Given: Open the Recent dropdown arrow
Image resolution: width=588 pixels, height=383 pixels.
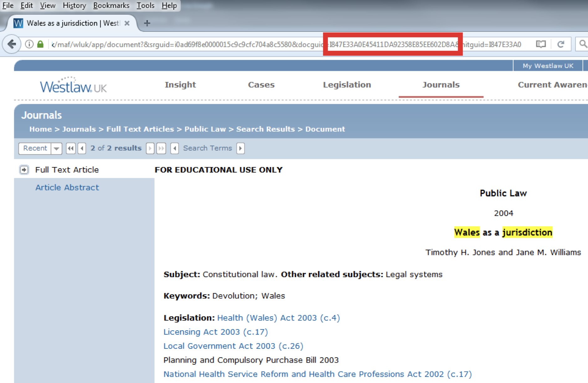Looking at the screenshot, I should pyautogui.click(x=56, y=148).
